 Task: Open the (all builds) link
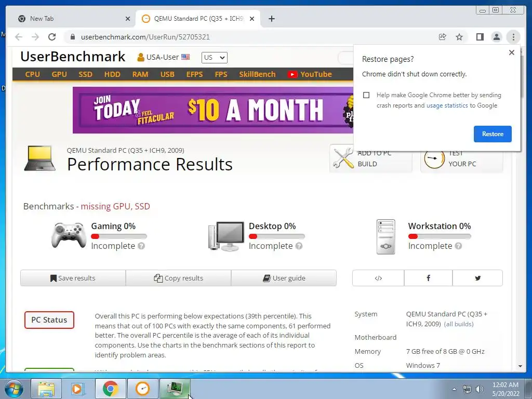coord(459,324)
